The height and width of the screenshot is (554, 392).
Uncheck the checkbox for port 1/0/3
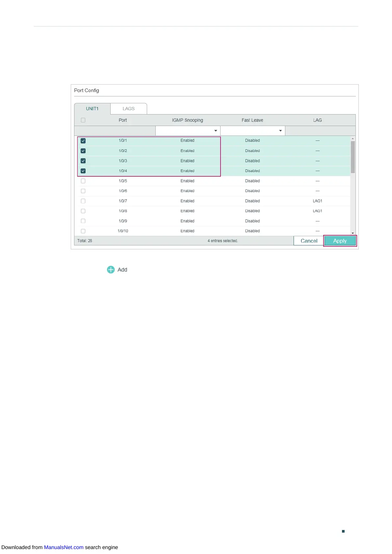[83, 161]
